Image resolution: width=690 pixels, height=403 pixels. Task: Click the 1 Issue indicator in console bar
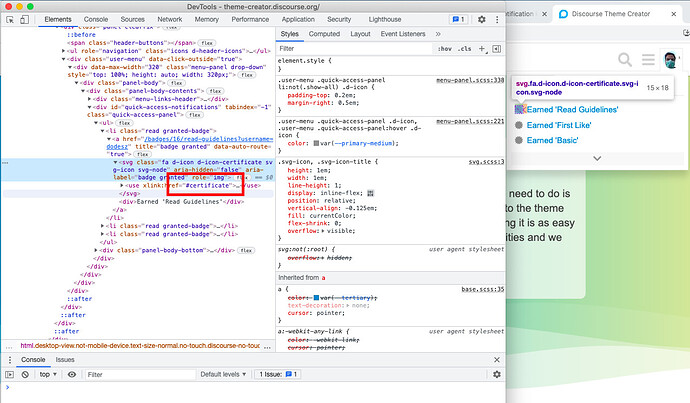278,374
